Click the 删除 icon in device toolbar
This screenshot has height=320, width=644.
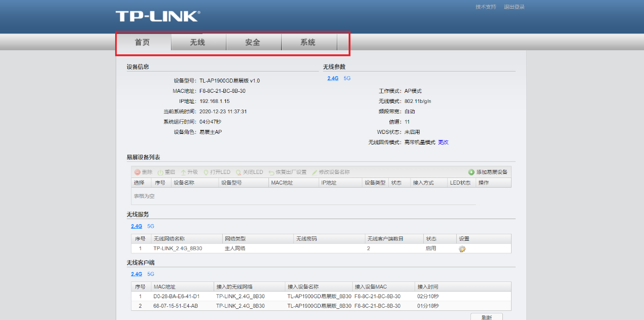(137, 172)
